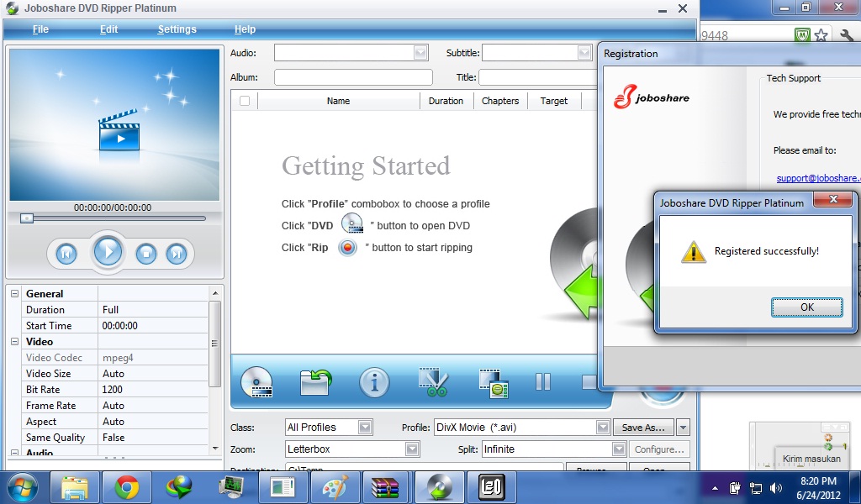Click the Chapters column header
Image resolution: width=861 pixels, height=504 pixels.
point(500,101)
